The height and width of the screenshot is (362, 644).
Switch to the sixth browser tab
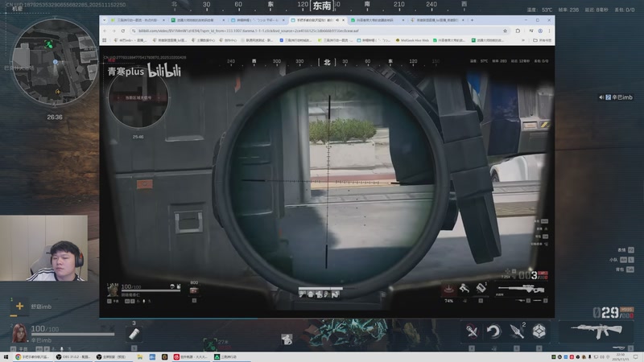pos(436,19)
